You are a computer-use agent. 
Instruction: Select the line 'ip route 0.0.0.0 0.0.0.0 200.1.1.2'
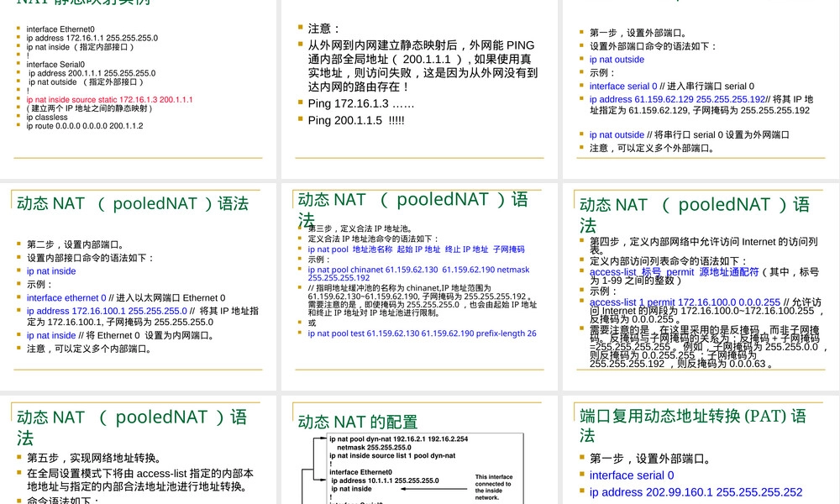[85, 126]
